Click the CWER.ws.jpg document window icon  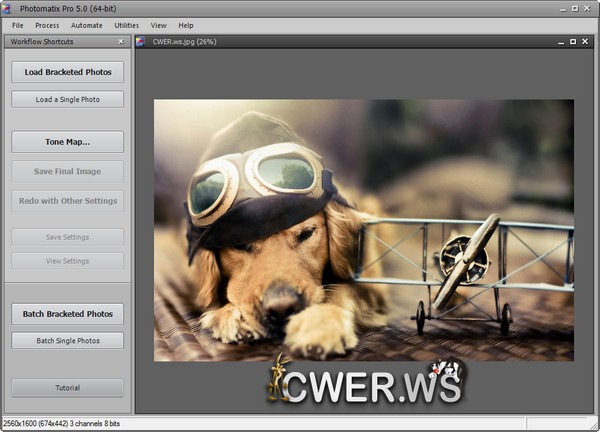click(141, 42)
